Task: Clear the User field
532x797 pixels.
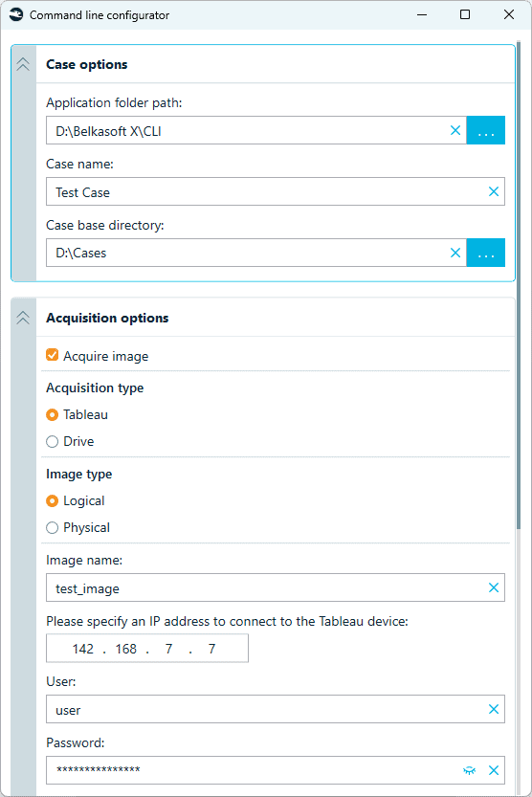Action: [x=494, y=709]
